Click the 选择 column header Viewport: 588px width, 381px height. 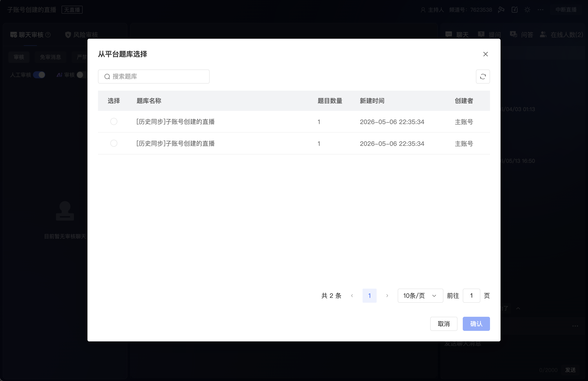(114, 101)
